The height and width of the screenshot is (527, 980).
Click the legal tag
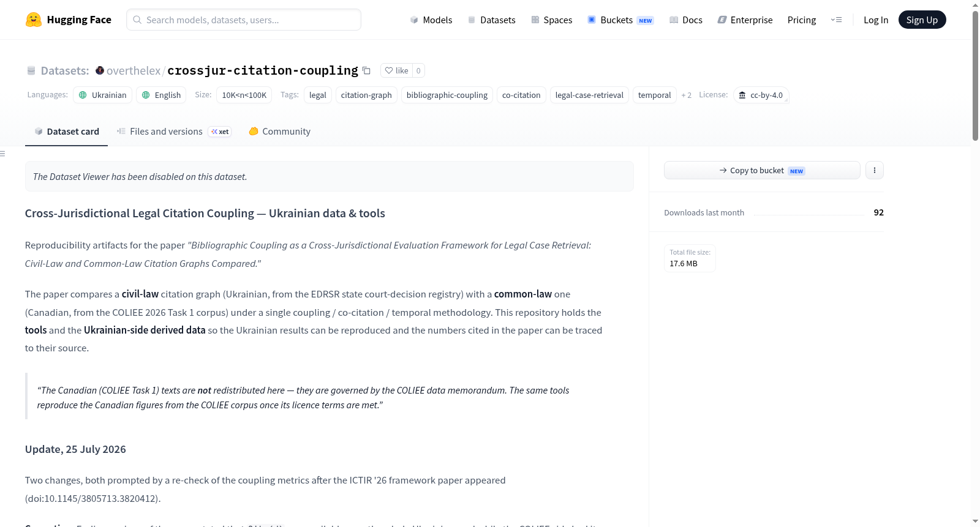[318, 95]
